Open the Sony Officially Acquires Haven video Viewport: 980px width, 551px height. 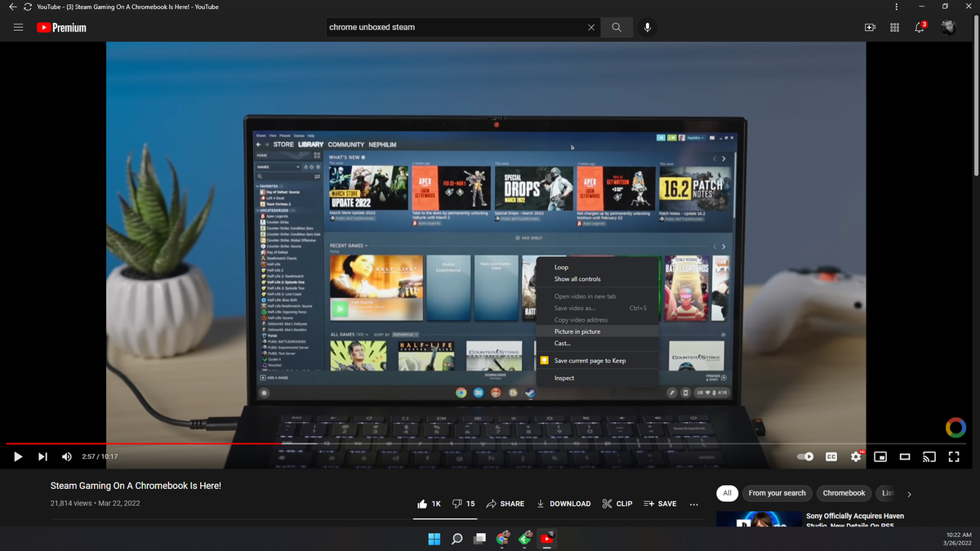pos(854,519)
